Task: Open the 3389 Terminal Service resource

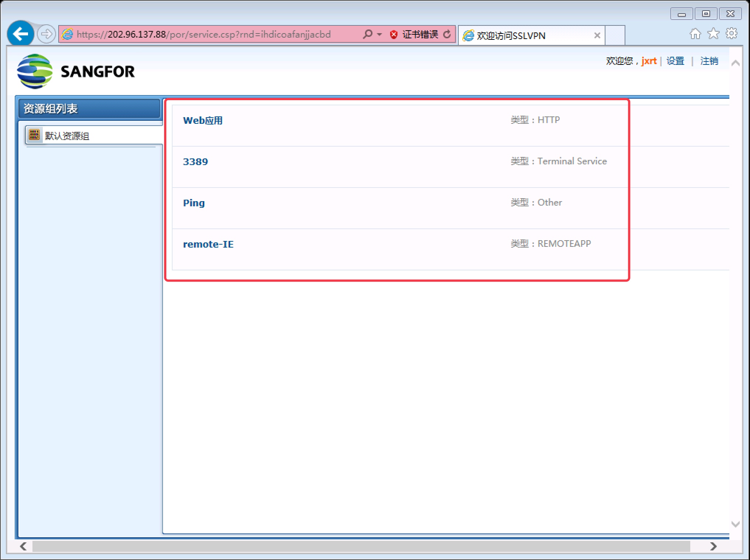Action: 195,162
